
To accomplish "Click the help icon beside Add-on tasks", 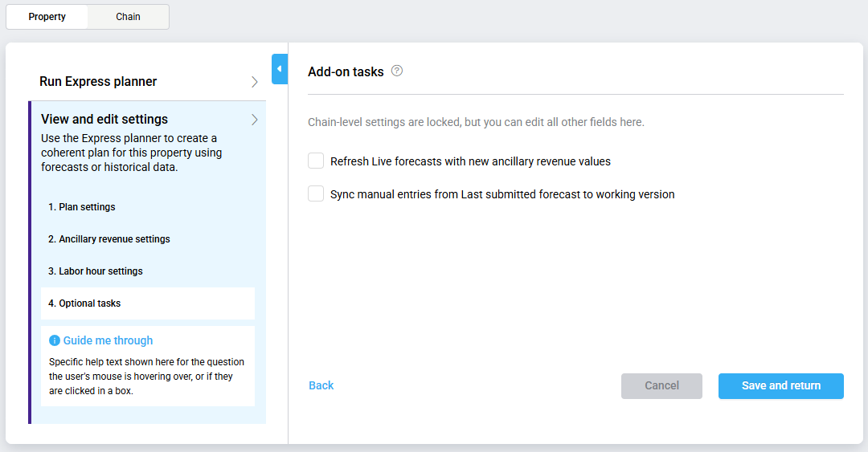I will (x=397, y=71).
